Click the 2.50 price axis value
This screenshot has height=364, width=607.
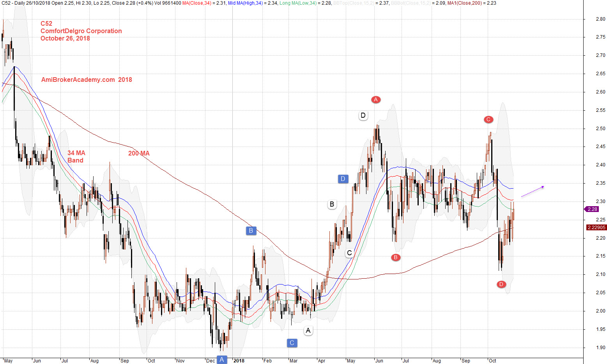[600, 129]
